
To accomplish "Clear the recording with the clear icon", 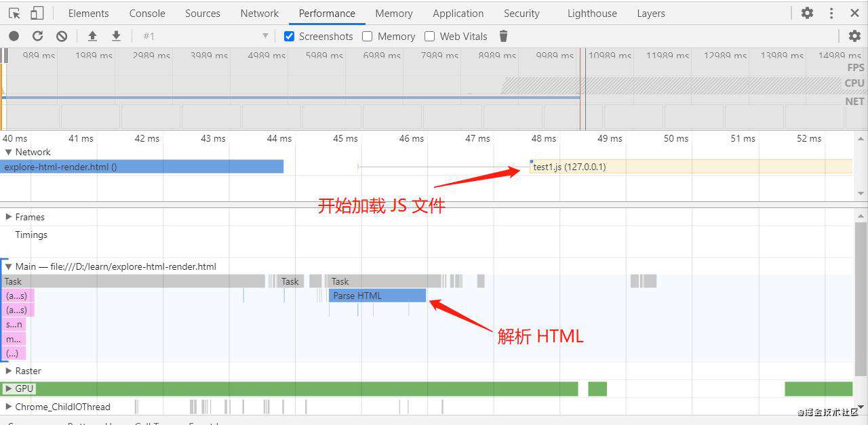I will click(x=62, y=36).
